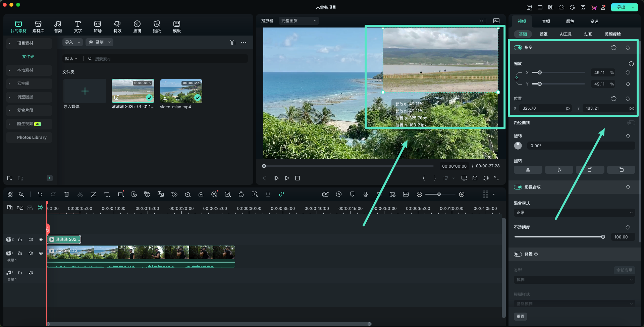This screenshot has height=327, width=644.
Task: Enable the 背景 background switch
Action: (518, 254)
